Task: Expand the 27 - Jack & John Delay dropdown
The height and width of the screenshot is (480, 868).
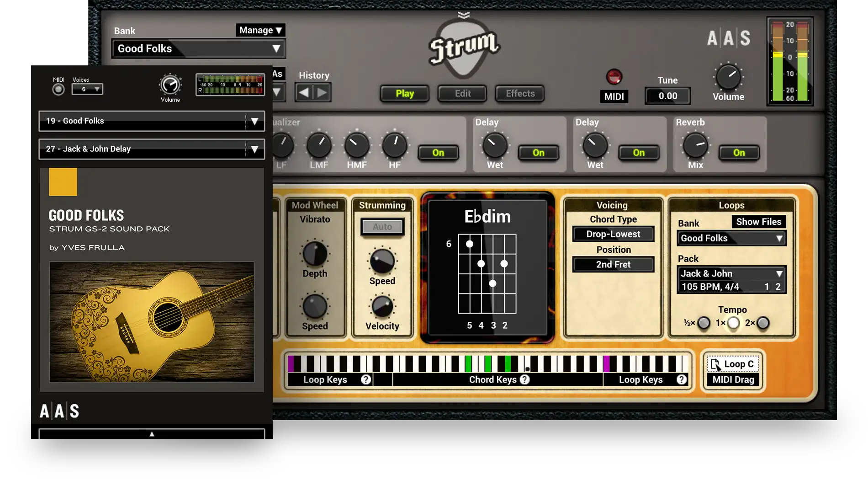Action: pyautogui.click(x=254, y=149)
